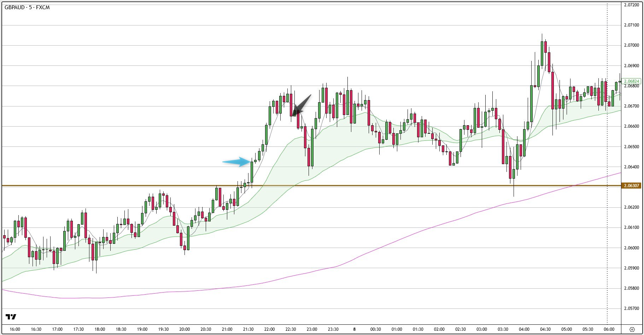644x335 pixels.
Task: Click the 00:30 time axis label
Action: (x=375, y=329)
